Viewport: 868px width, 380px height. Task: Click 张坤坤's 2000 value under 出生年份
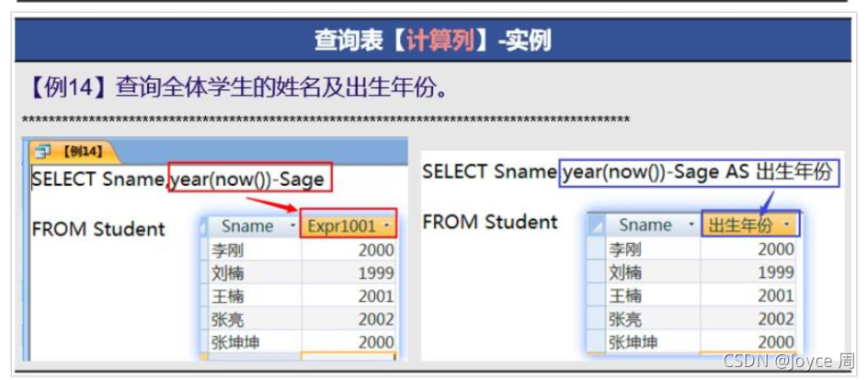pos(748,341)
